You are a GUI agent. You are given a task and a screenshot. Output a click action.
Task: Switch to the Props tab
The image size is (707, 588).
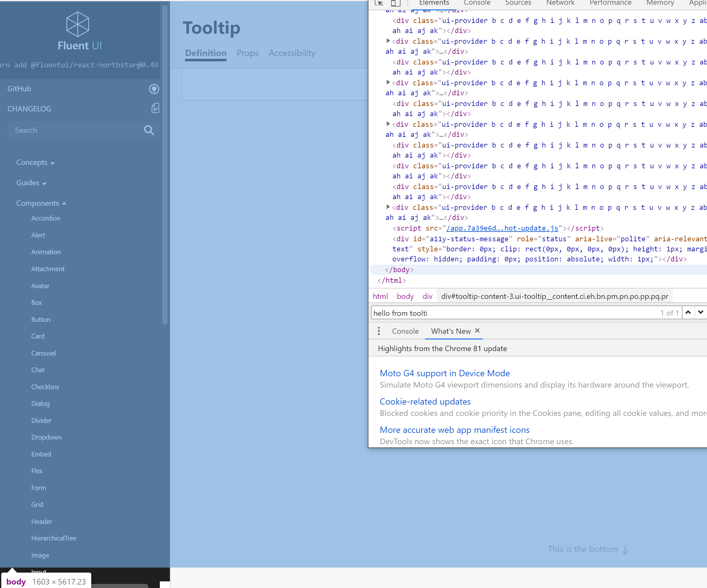pos(247,53)
